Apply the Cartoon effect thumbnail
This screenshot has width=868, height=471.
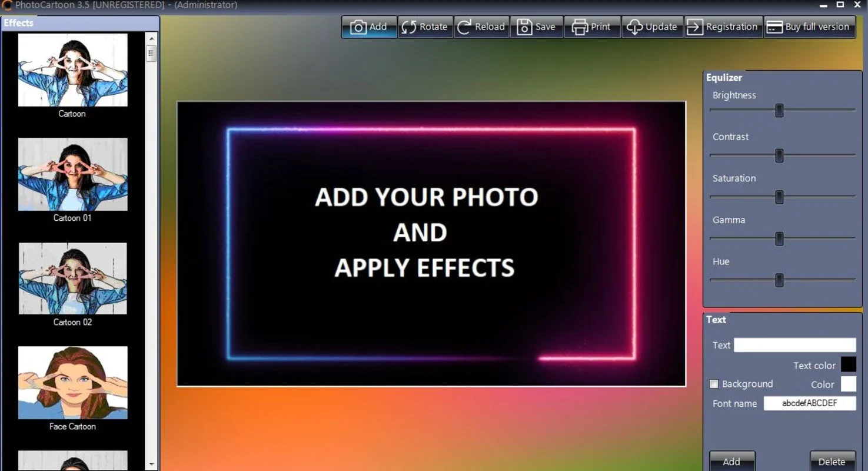[72, 70]
